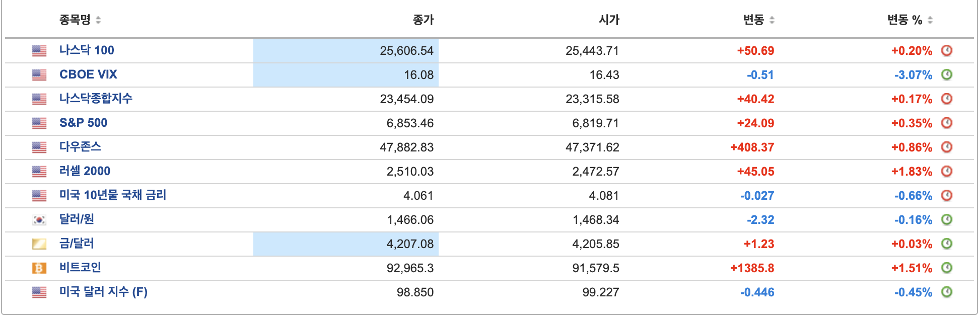980x316 pixels.
Task: Click the US flag icon beside 나스닥 100
Action: tap(39, 51)
